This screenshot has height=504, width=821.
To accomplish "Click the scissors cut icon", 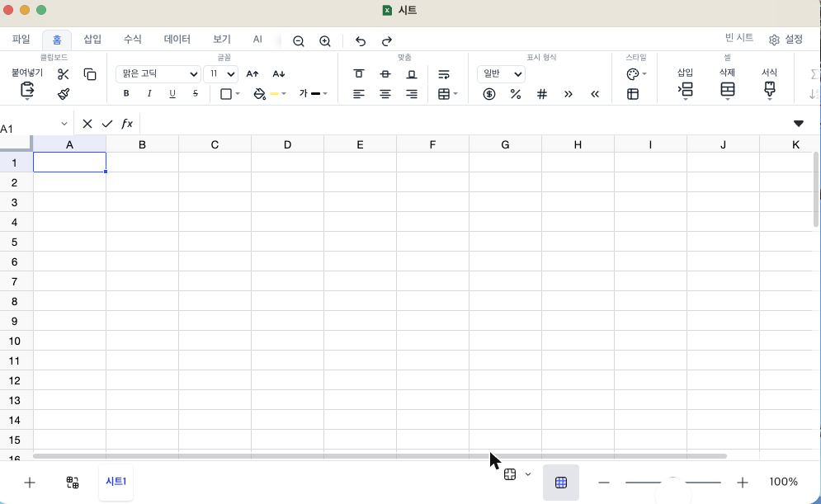I will pyautogui.click(x=64, y=74).
